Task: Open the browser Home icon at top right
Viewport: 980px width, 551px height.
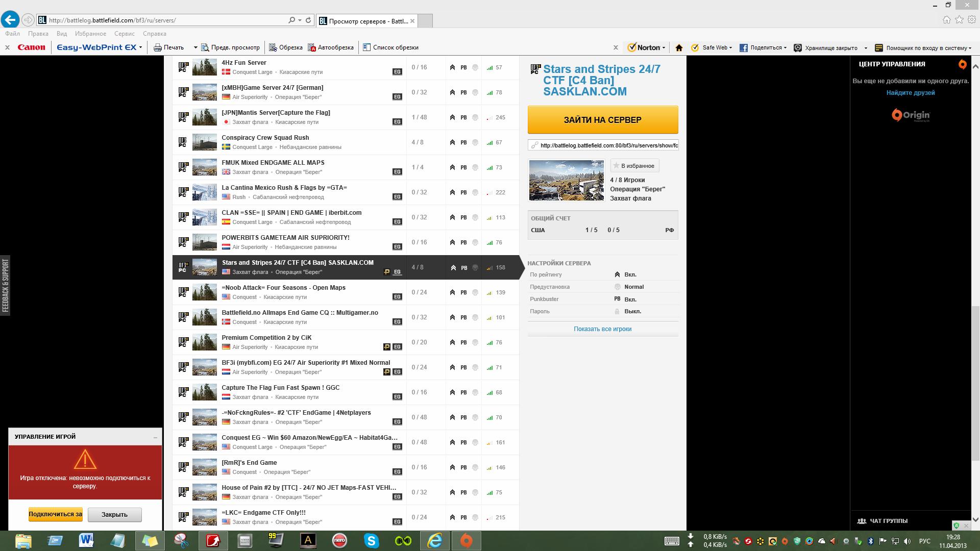Action: click(946, 19)
